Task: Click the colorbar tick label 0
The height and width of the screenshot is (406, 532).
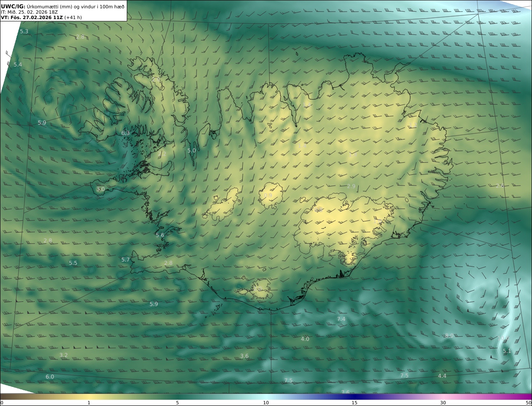Action: click(2, 403)
